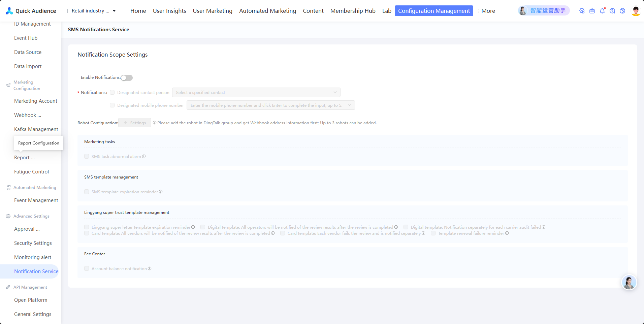Click info icon after carrier audit failed option
This screenshot has width=644, height=324.
tap(544, 227)
